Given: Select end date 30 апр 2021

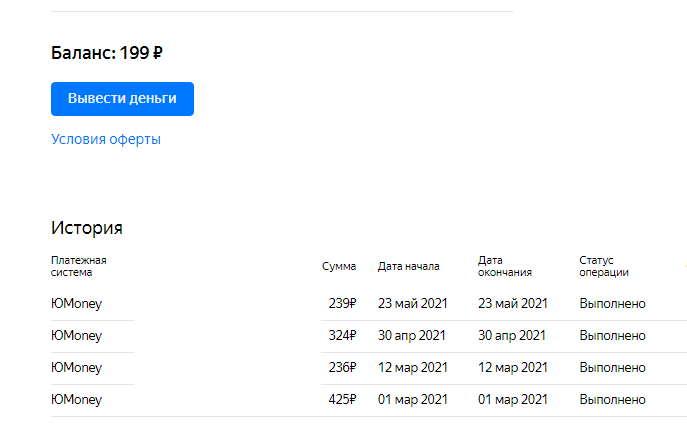Looking at the screenshot, I should (x=511, y=336).
